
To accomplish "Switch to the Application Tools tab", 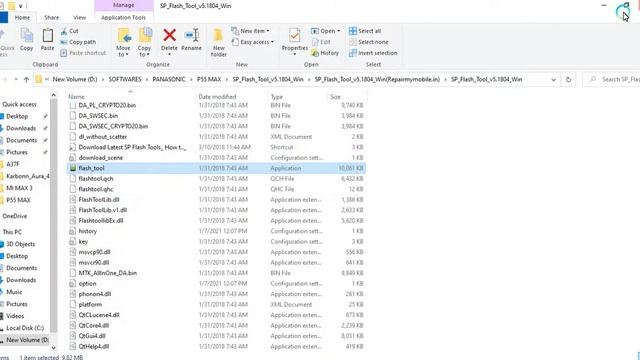I will coord(123,18).
